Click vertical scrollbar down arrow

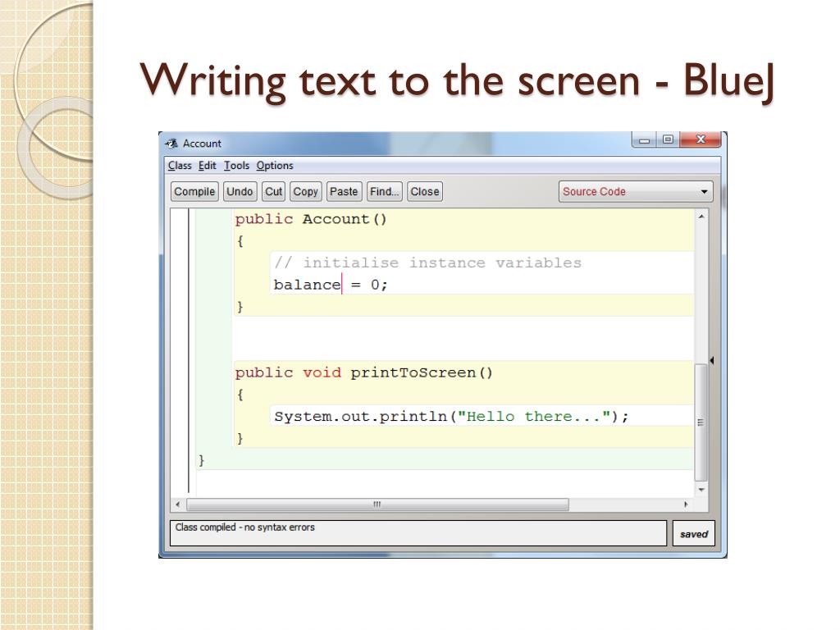(x=701, y=490)
